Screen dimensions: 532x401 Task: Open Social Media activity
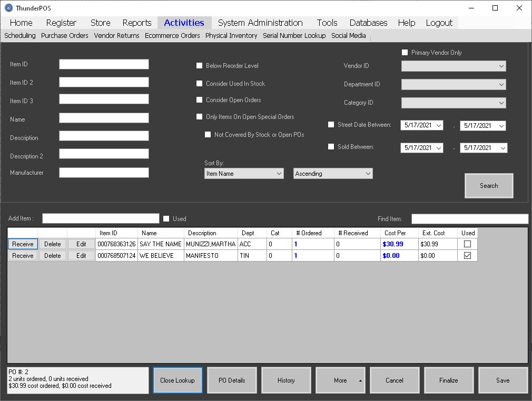pyautogui.click(x=349, y=35)
